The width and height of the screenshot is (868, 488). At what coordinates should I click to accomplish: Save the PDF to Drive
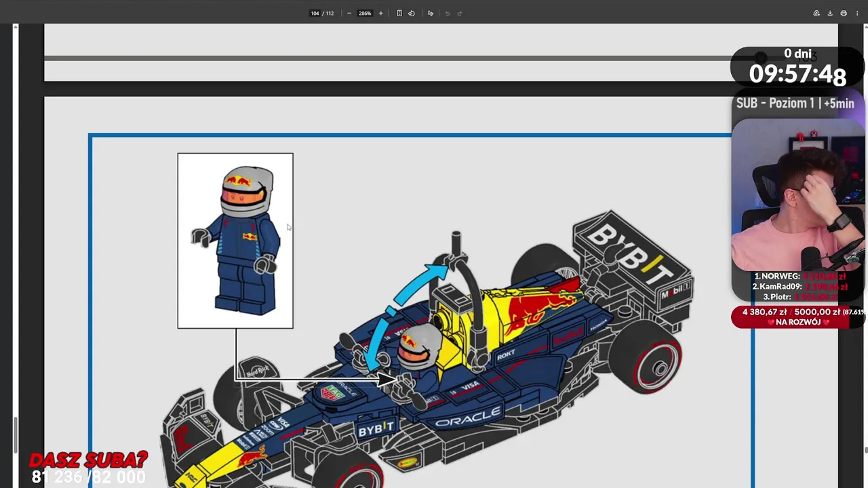816,13
